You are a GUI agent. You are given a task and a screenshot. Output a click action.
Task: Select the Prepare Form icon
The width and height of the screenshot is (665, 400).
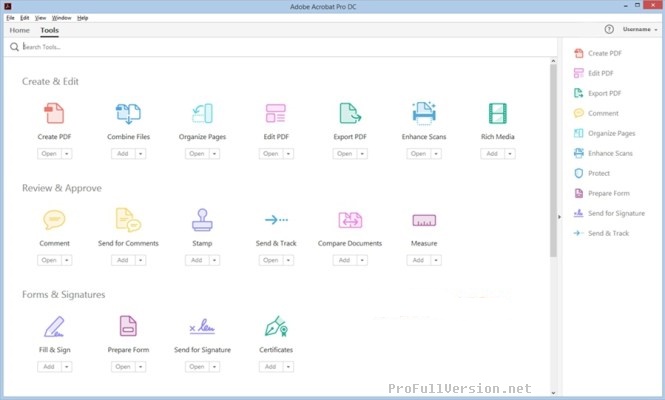[128, 326]
